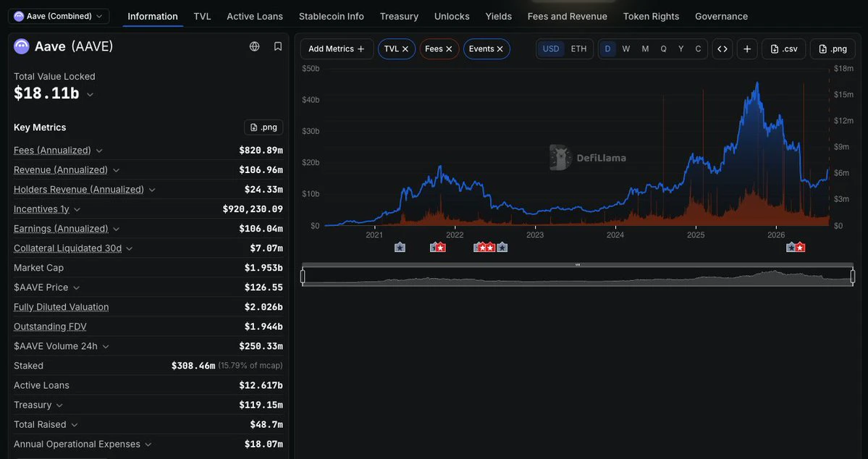The height and width of the screenshot is (459, 868).
Task: Click the Outstanding FDV label
Action: pos(51,327)
